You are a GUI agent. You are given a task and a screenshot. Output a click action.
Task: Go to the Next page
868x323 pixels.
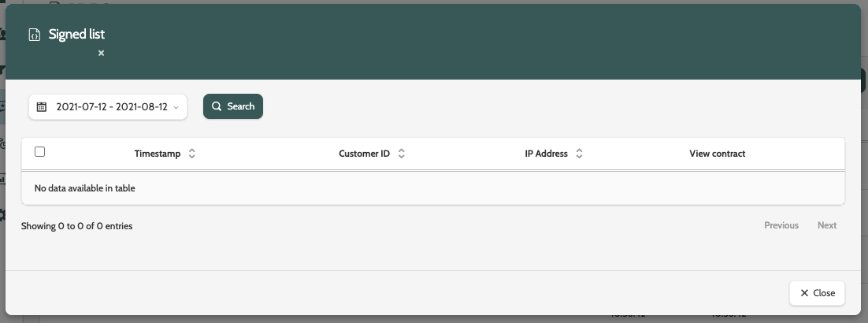point(827,225)
